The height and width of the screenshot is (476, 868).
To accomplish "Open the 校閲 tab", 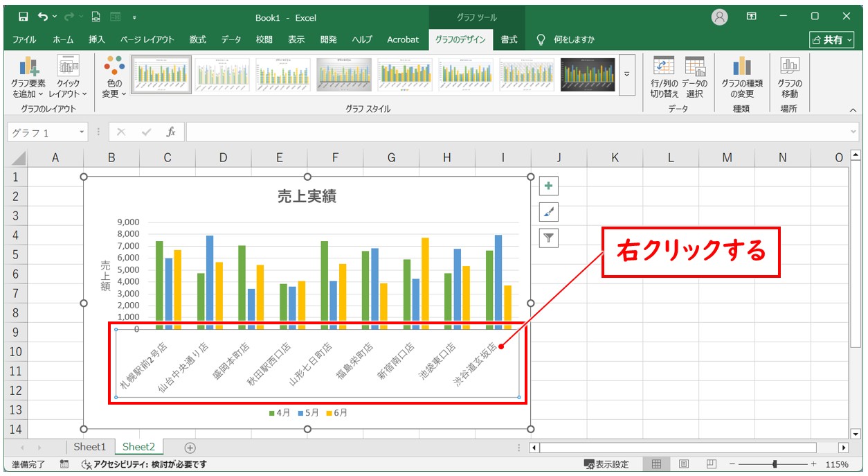I will click(x=264, y=39).
